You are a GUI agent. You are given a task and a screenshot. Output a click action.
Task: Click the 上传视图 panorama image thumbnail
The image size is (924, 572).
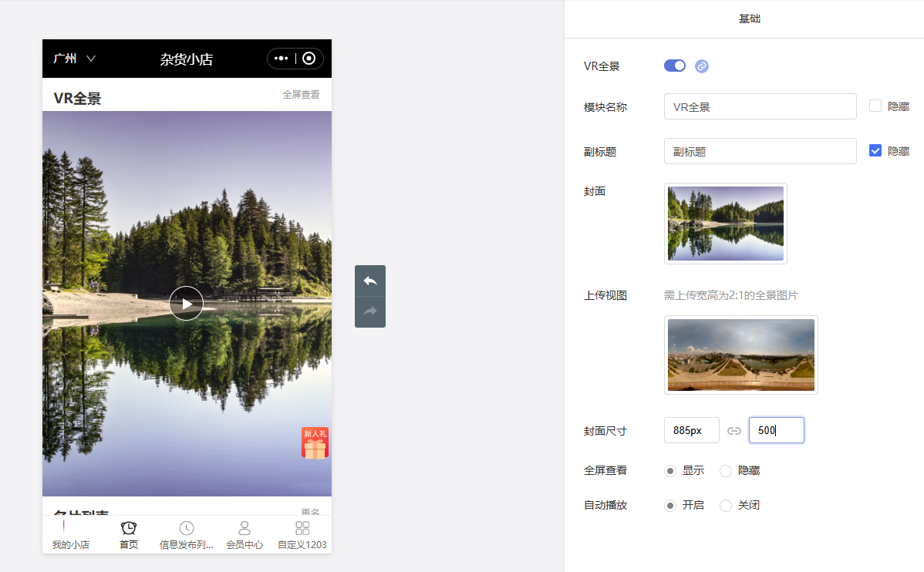tap(740, 355)
